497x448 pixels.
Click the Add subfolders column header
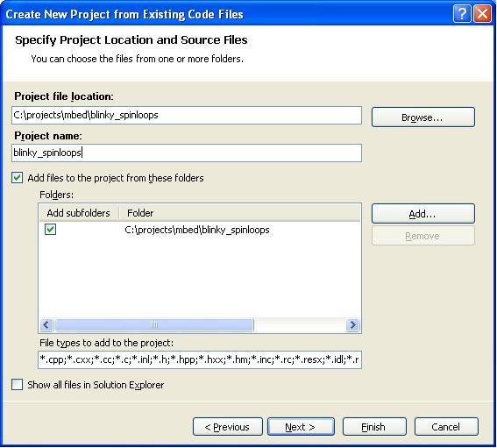click(79, 213)
